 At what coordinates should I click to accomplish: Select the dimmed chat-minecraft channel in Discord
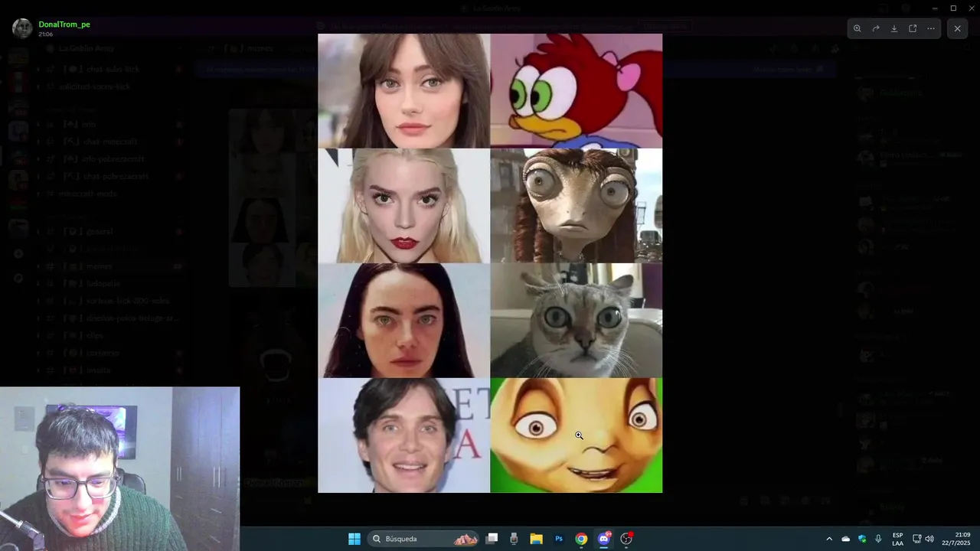(x=113, y=142)
